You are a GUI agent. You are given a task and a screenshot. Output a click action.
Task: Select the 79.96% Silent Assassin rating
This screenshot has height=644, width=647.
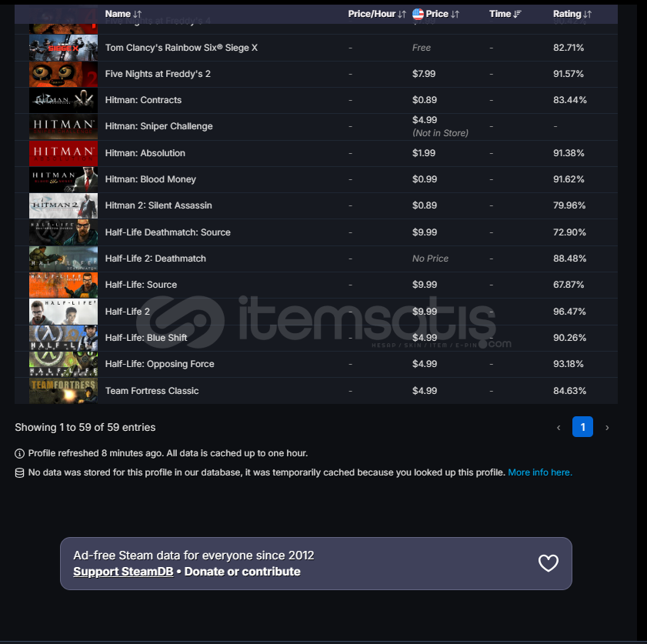[x=569, y=205]
